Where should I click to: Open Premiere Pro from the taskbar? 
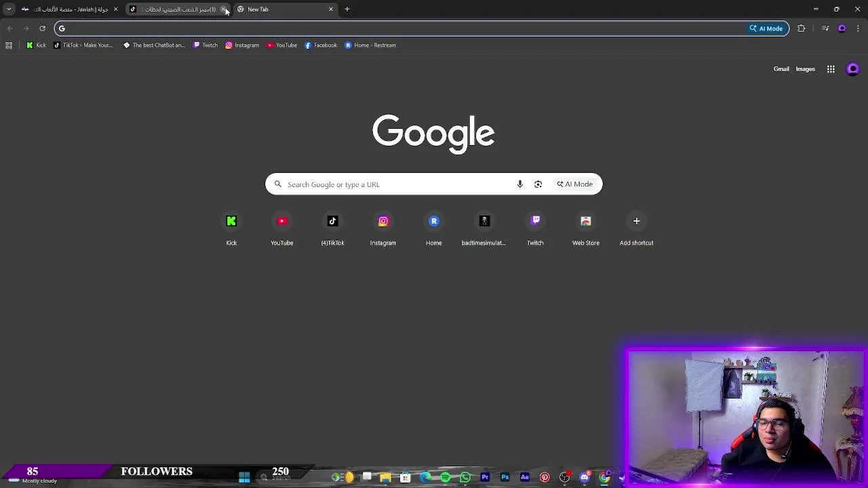point(485,478)
